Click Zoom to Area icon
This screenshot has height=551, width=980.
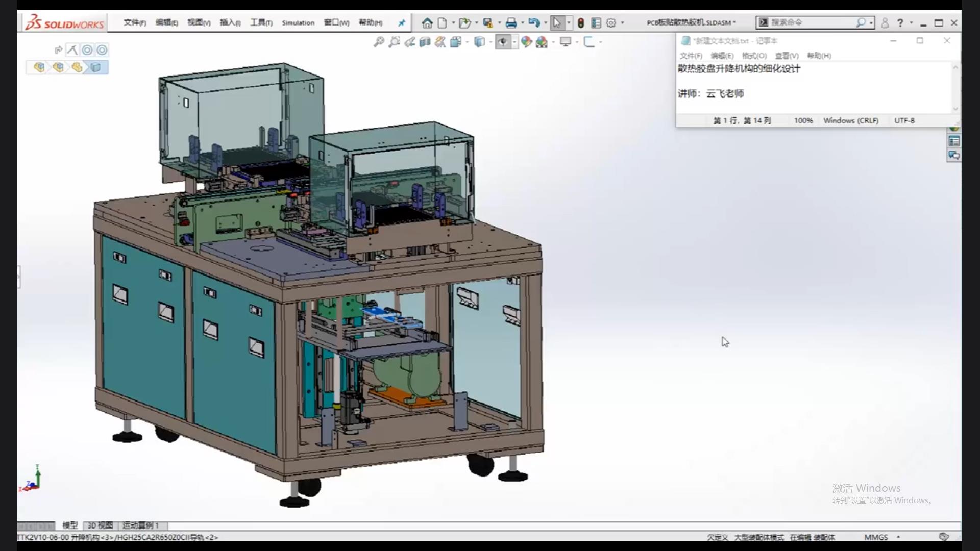coord(394,42)
